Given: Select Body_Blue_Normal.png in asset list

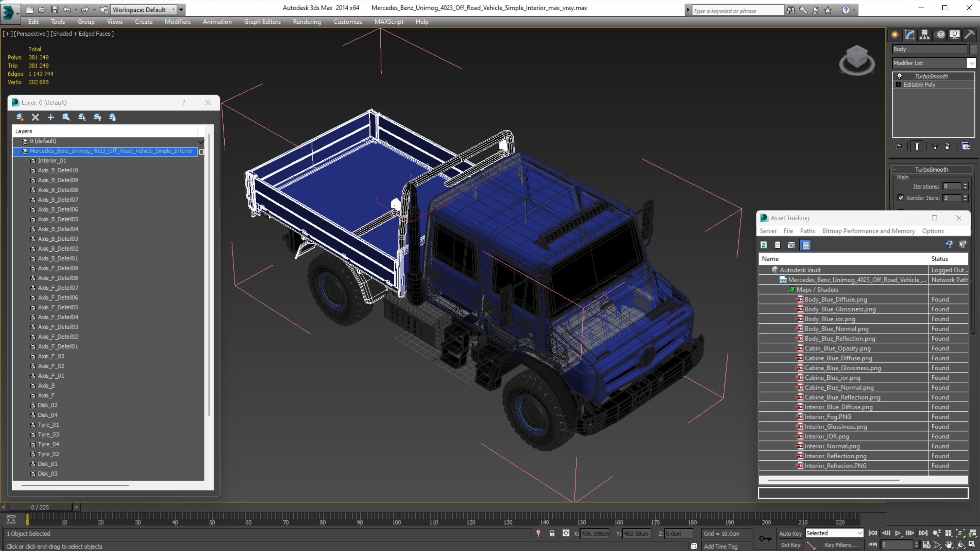Looking at the screenshot, I should [x=836, y=329].
